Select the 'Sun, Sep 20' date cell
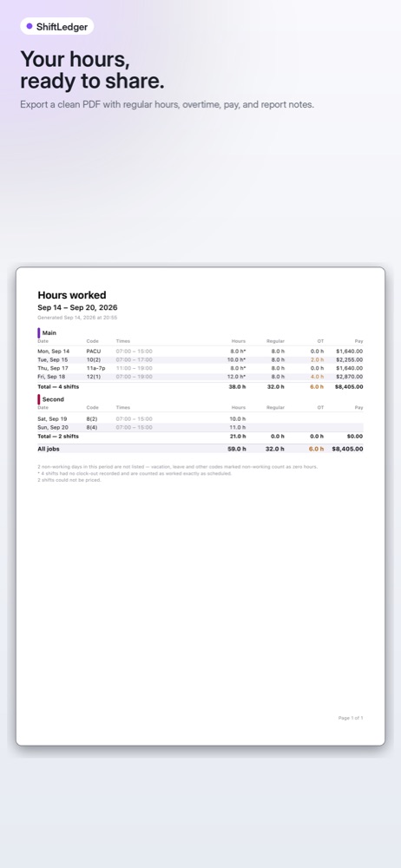The width and height of the screenshot is (401, 868). tap(53, 427)
